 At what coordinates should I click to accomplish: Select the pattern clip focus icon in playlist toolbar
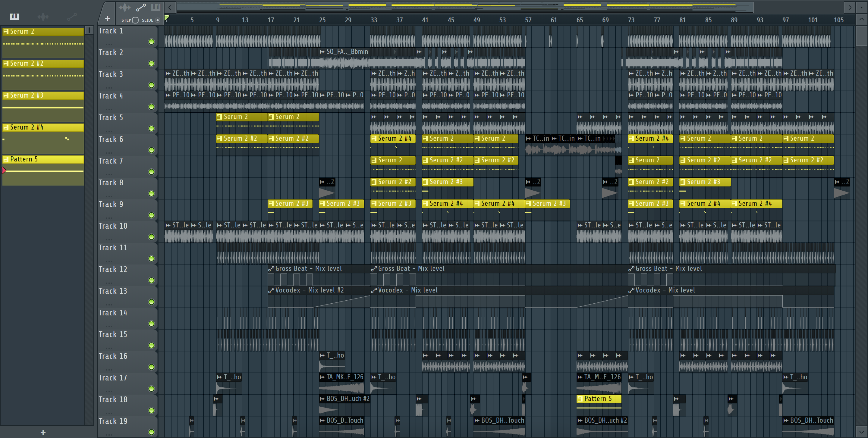pos(156,7)
